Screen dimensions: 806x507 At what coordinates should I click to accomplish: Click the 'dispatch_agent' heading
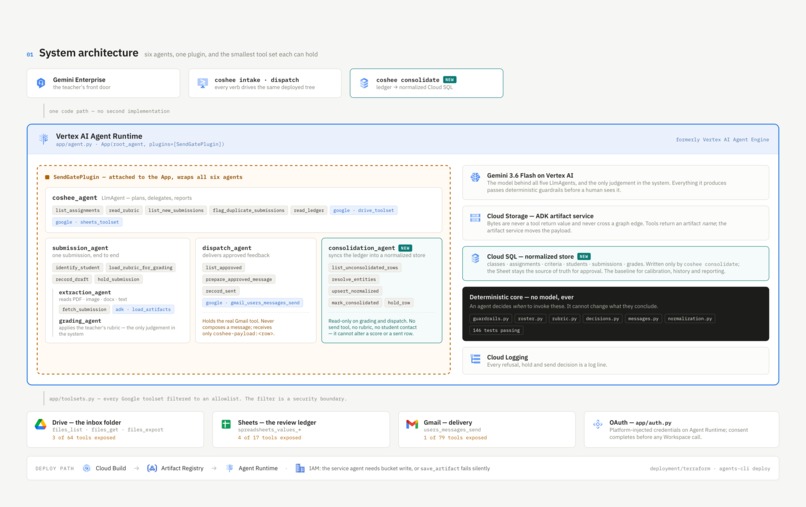[x=226, y=248]
